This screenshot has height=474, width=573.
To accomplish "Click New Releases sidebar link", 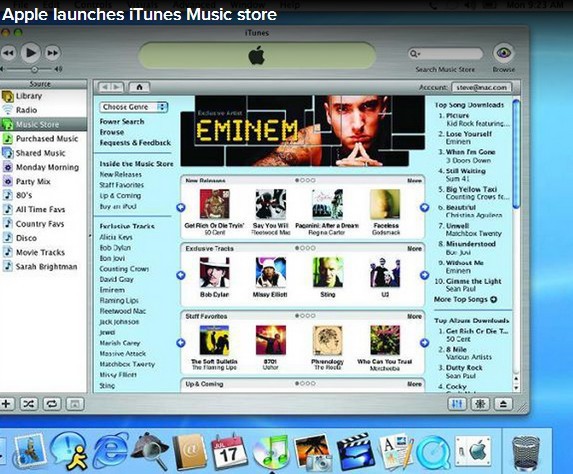I will (x=121, y=174).
